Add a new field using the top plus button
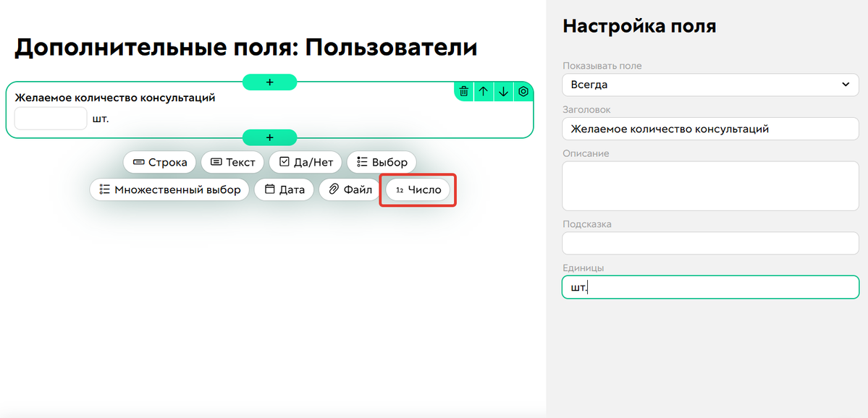Image resolution: width=868 pixels, height=418 pixels. [x=269, y=82]
